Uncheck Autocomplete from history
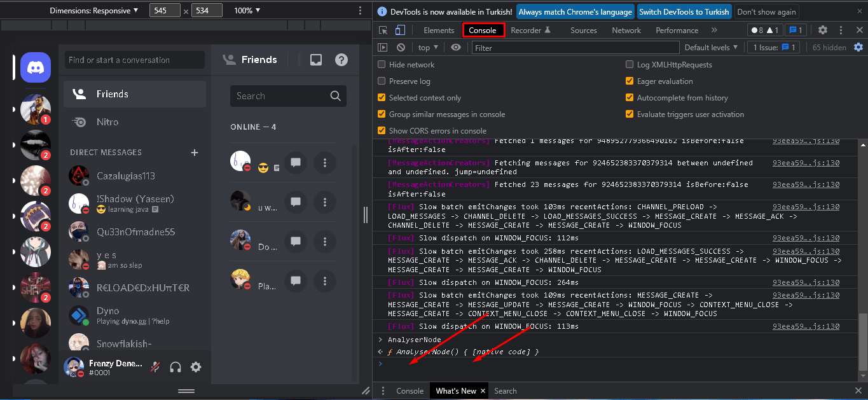The height and width of the screenshot is (400, 868). tap(630, 98)
